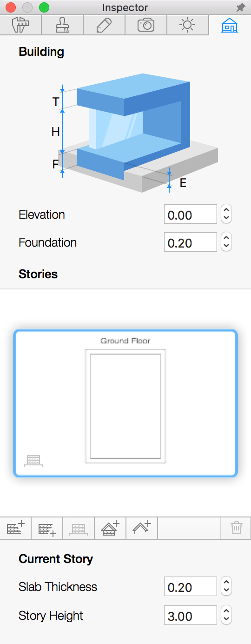The image size is (251, 644).
Task: Switch to the Materials paintbrush tab
Action: click(62, 25)
